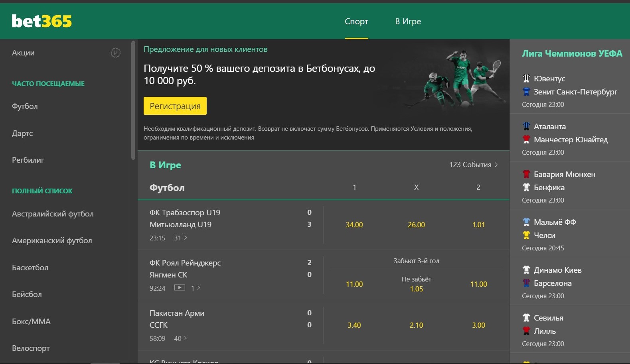Open Американский футбол sport category

coord(52,240)
